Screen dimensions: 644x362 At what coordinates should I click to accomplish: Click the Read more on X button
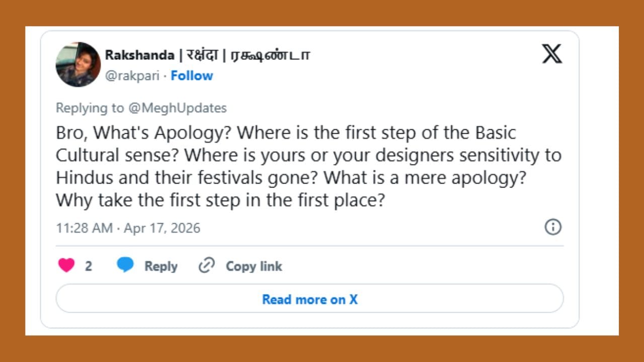click(309, 299)
